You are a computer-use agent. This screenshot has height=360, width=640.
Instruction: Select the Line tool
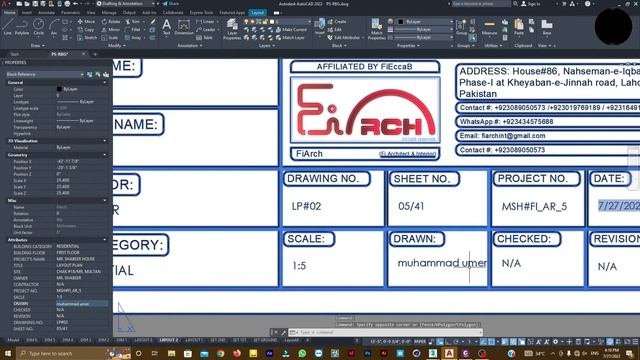click(x=7, y=27)
